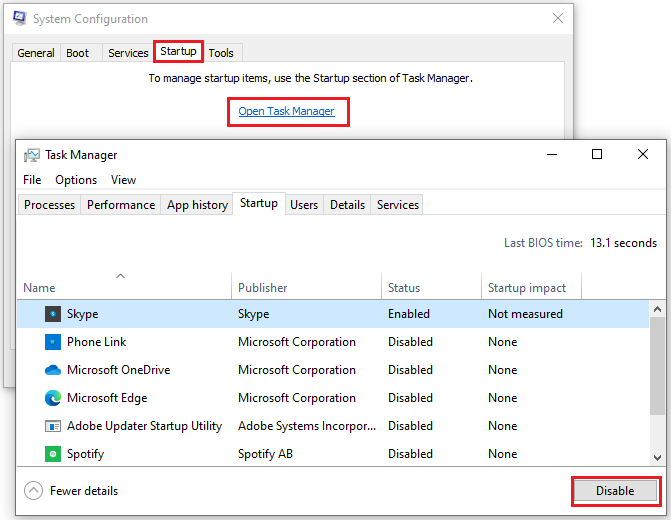Screen dimensions: 671x520
Task: Click the Skype app icon in the list
Action: [x=53, y=314]
